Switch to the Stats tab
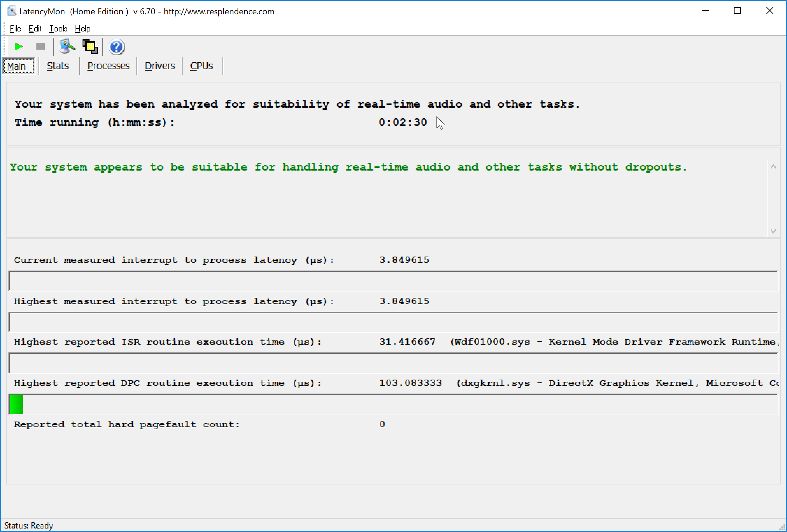The height and width of the screenshot is (532, 787). [x=58, y=66]
